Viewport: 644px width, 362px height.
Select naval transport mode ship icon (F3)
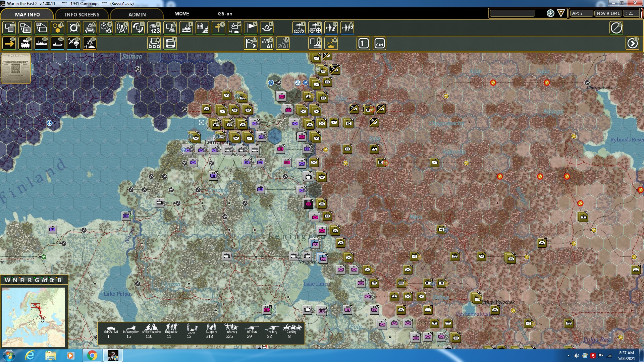(41, 44)
